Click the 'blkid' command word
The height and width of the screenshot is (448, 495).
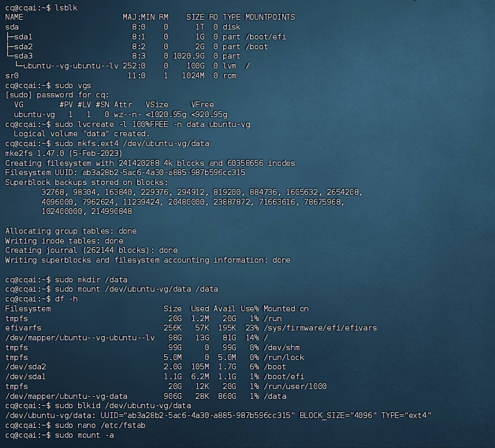(x=89, y=406)
